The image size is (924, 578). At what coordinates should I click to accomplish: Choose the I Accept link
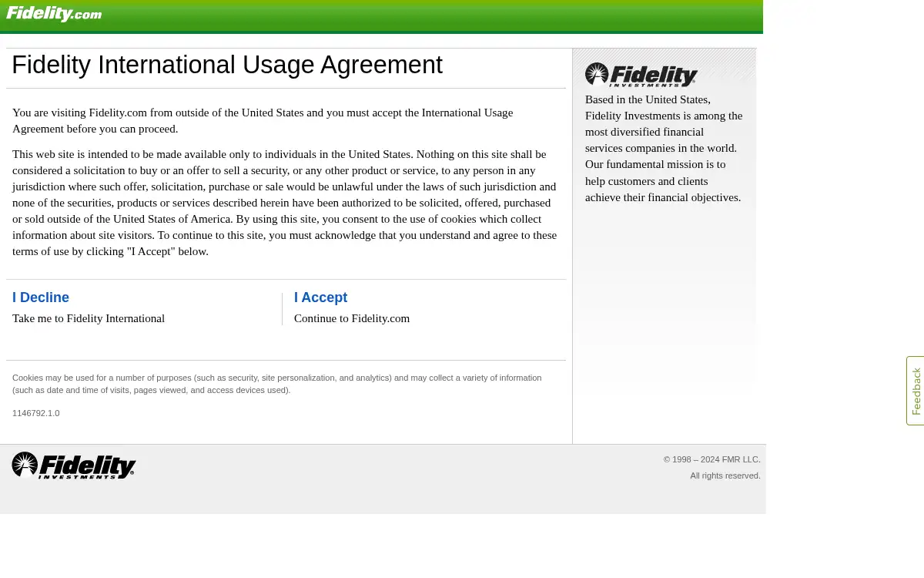[x=320, y=297]
